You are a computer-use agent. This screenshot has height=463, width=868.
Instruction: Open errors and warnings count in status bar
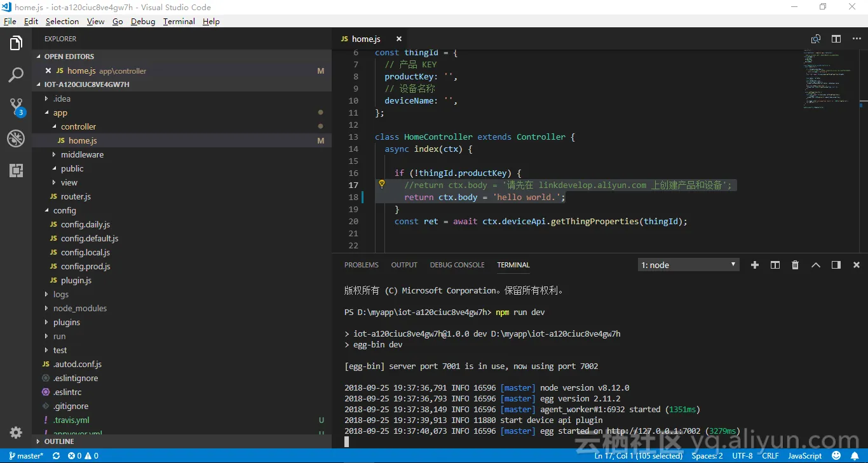pos(83,456)
